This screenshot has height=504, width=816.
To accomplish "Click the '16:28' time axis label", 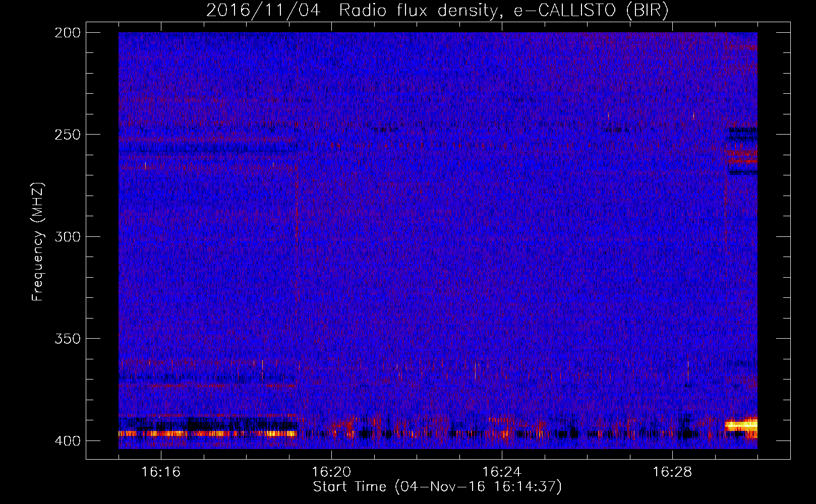I will 672,472.
